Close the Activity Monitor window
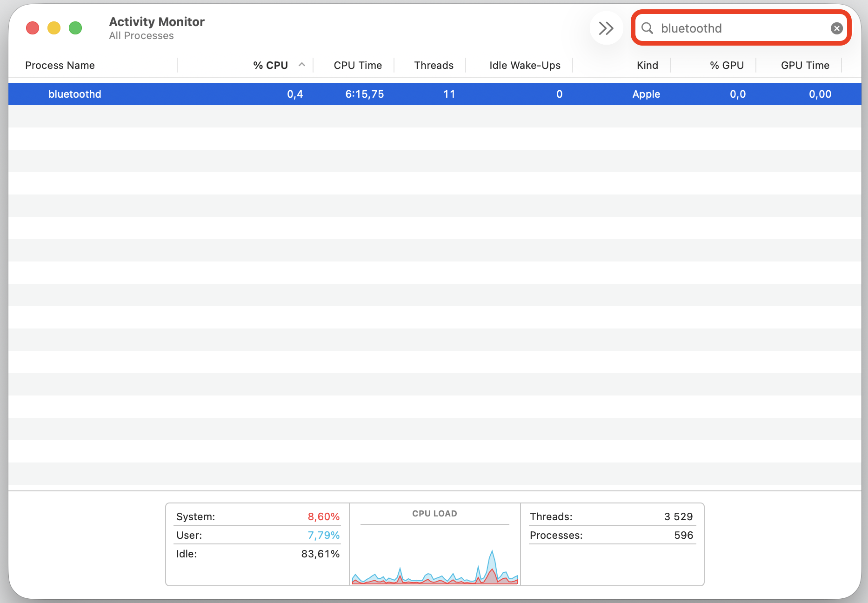 pyautogui.click(x=33, y=28)
